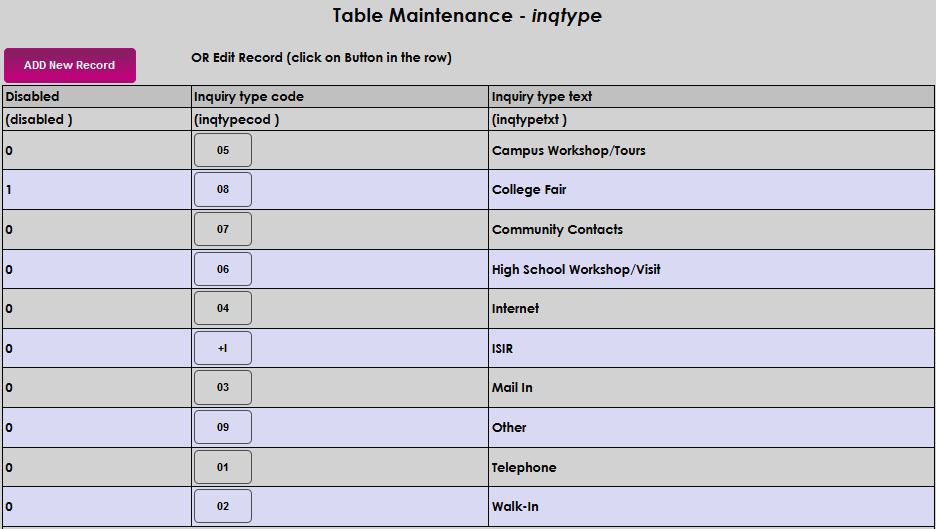Click the Other inquiry type text

tap(509, 427)
